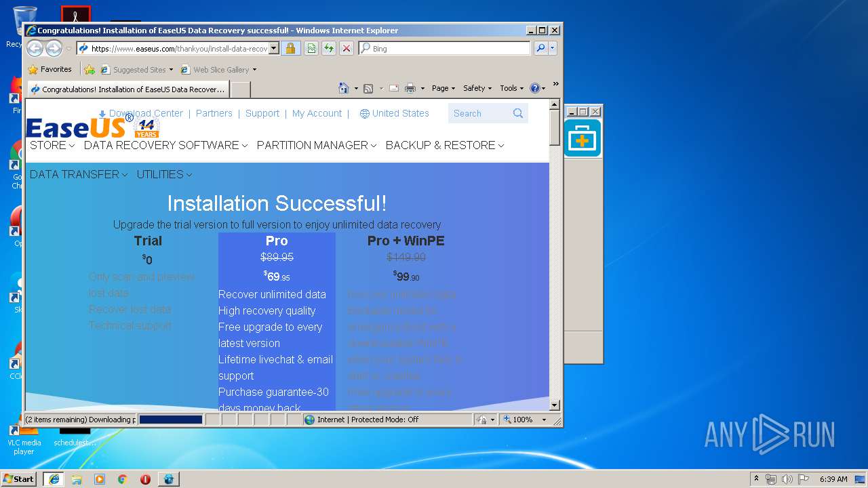Open Suggested Sites in favorites bar
868x488 pixels.
[136, 69]
